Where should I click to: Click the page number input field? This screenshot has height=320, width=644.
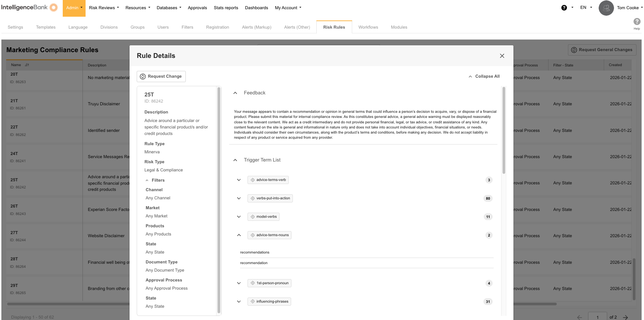(x=597, y=317)
